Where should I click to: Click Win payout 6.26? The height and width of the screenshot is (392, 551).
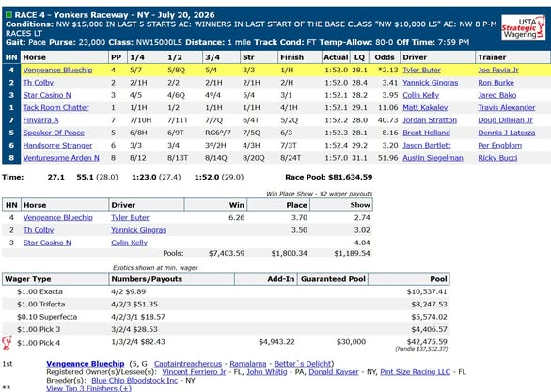237,218
